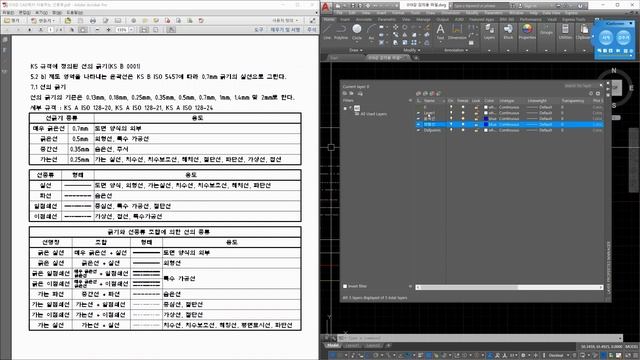Open Acrobat Tools pane (도구)

point(259,30)
